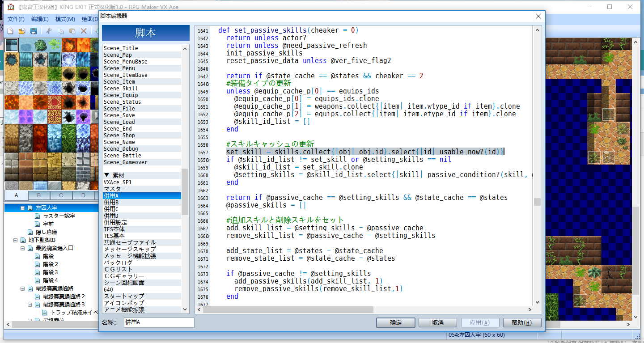Collapse the 最終廃棄場入口 map node

22,248
